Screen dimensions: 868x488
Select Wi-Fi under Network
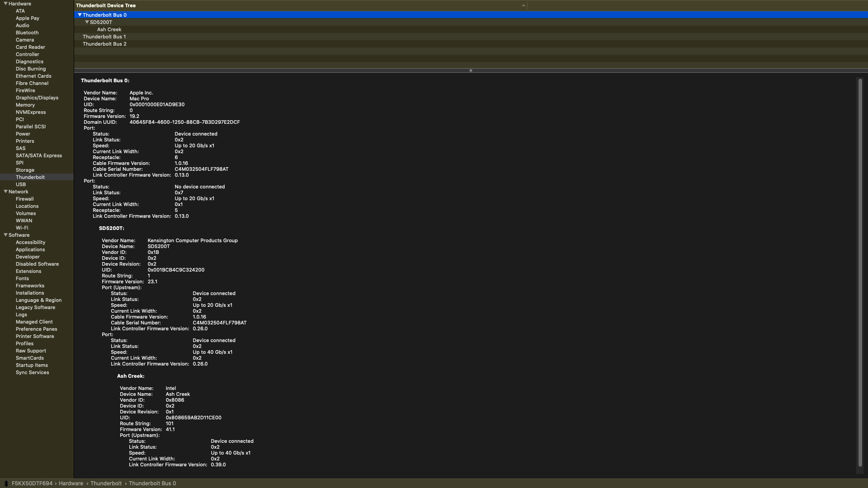pyautogui.click(x=22, y=228)
